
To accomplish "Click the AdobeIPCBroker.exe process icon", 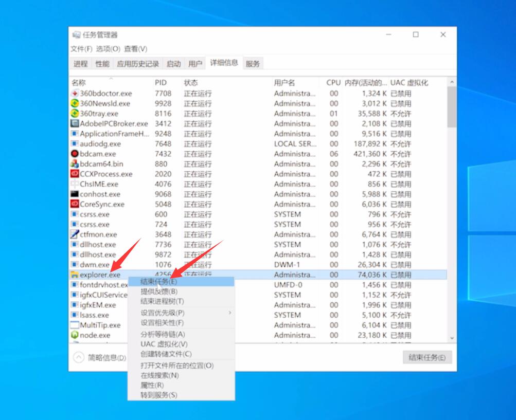I will coord(75,123).
